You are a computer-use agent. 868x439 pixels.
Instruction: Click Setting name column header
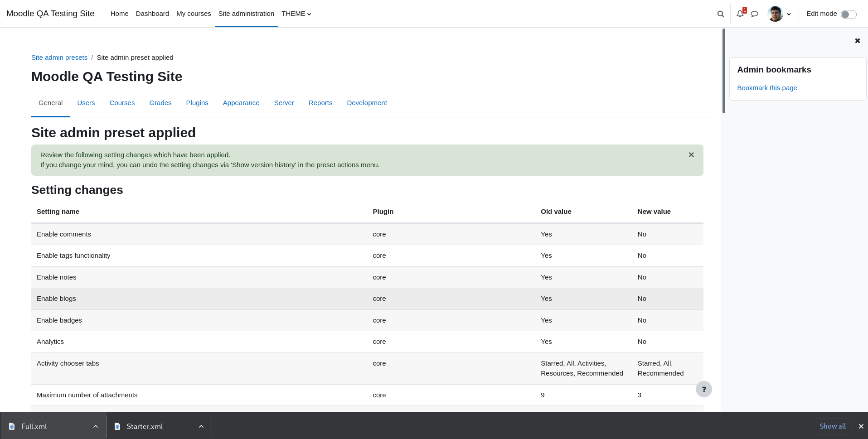tap(58, 212)
